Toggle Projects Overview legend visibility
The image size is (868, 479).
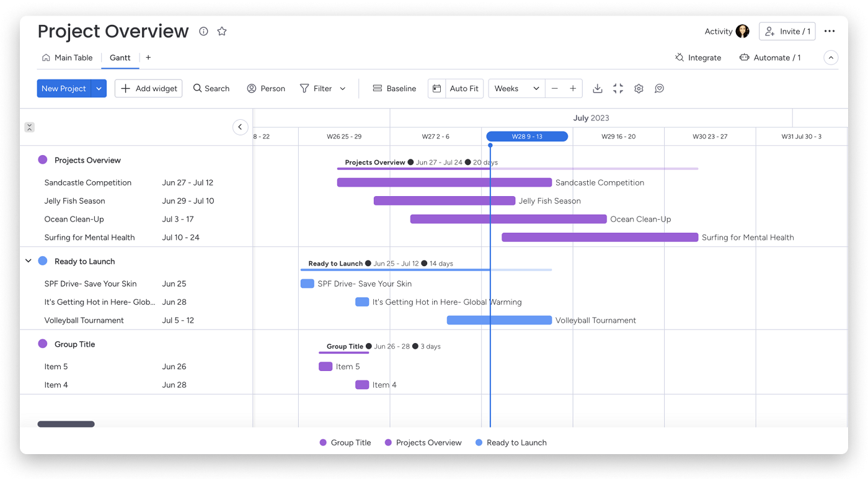(423, 442)
